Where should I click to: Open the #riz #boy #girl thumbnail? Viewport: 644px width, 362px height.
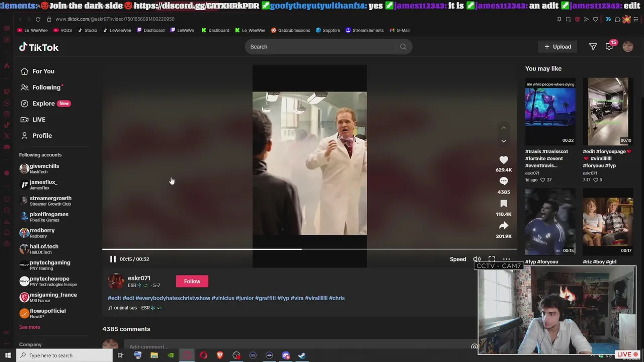click(x=608, y=222)
